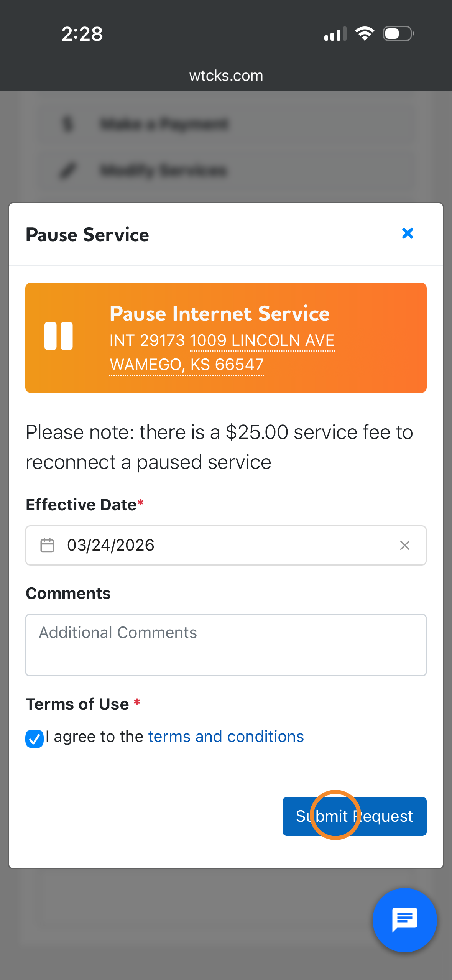Tap the 2:28 clock in status bar

(x=82, y=34)
